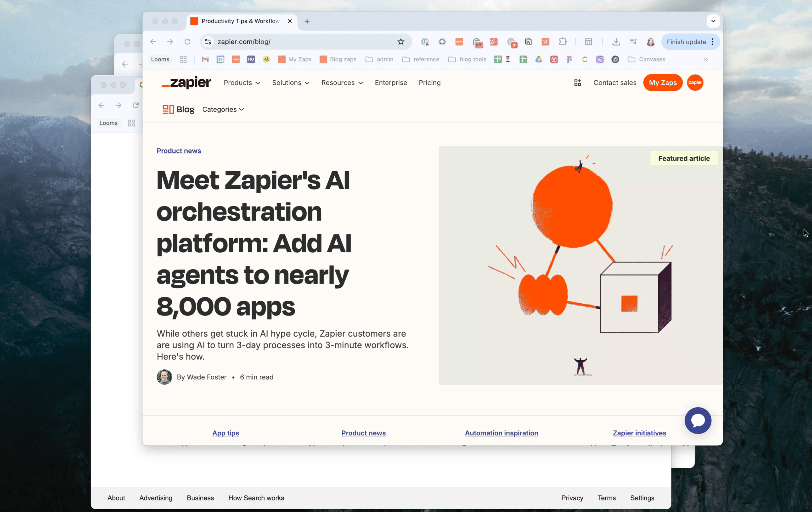Open the Google Calendar bookmark icon
The width and height of the screenshot is (812, 512).
pos(220,59)
